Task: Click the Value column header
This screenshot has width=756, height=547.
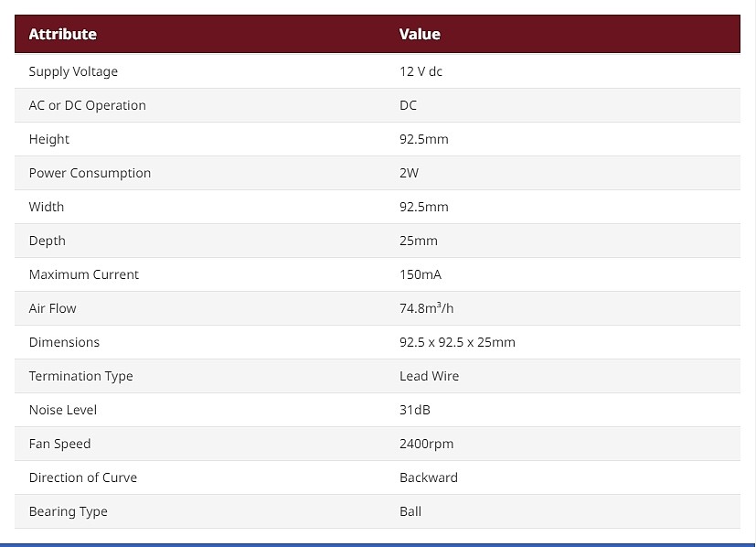Action: pos(420,34)
